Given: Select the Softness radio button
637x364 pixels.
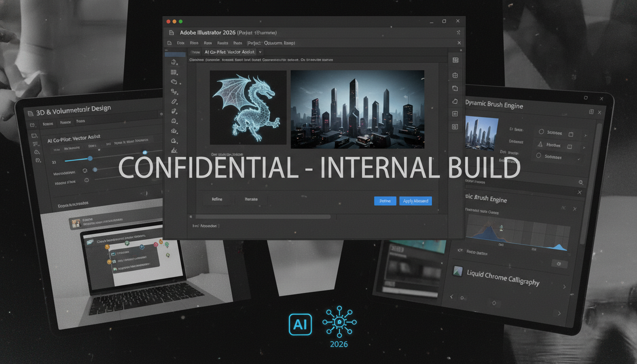Looking at the screenshot, I should click(538, 155).
